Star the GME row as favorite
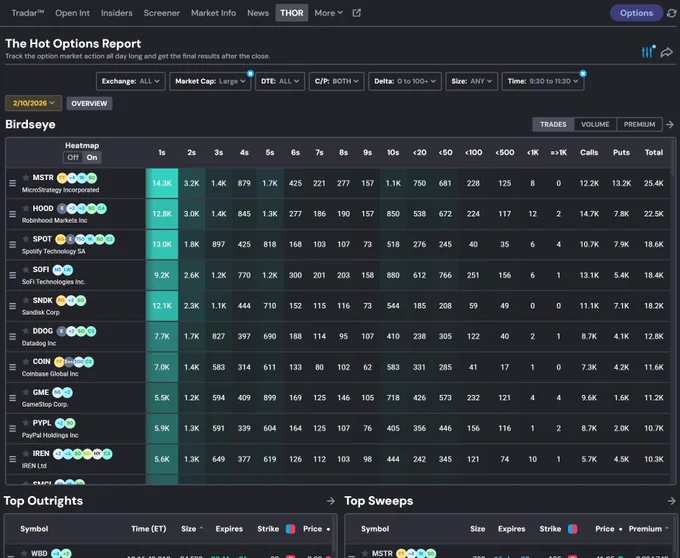The width and height of the screenshot is (680, 558). click(26, 392)
